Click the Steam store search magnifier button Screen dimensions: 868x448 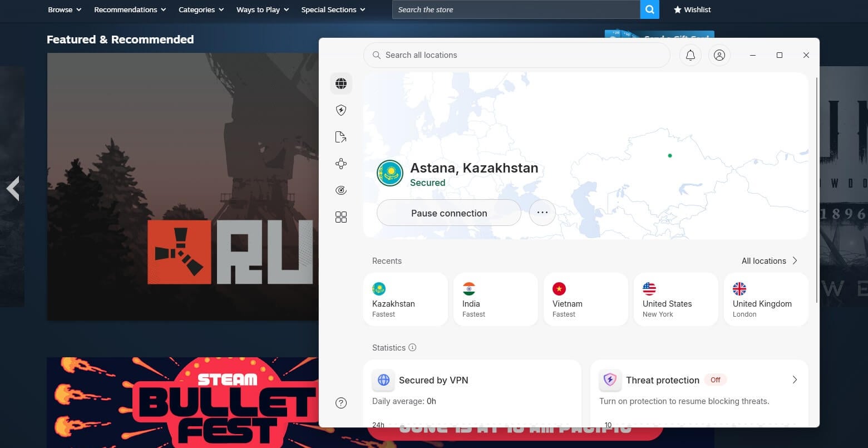(x=650, y=9)
